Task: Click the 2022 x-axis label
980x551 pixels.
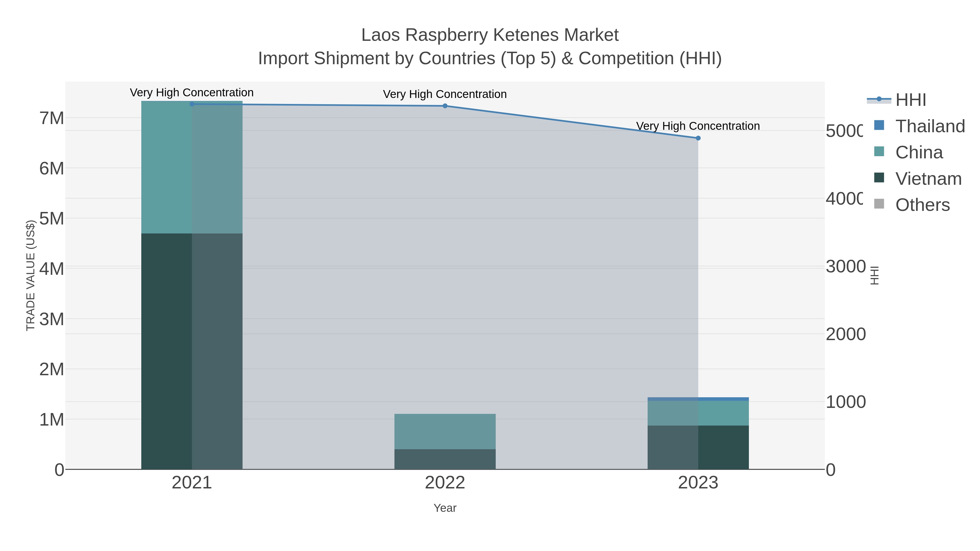Action: click(445, 483)
